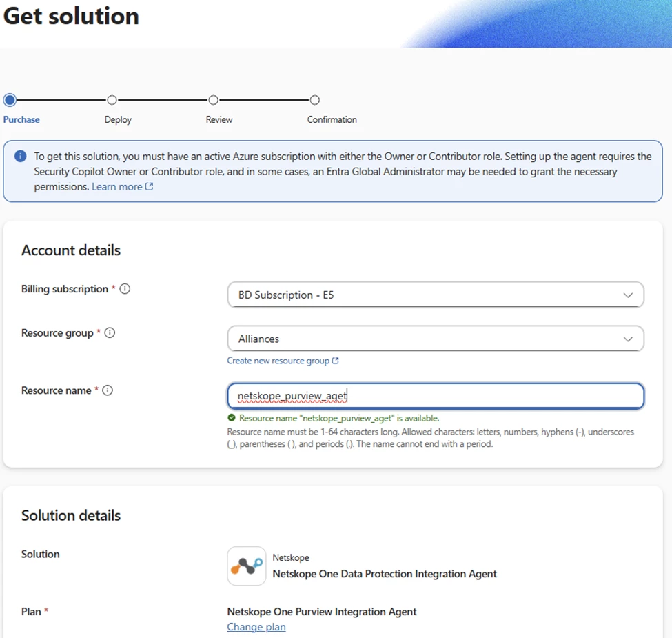Viewport: 672px width, 638px height.
Task: Click the info icon beside Resource name
Action: 108,390
